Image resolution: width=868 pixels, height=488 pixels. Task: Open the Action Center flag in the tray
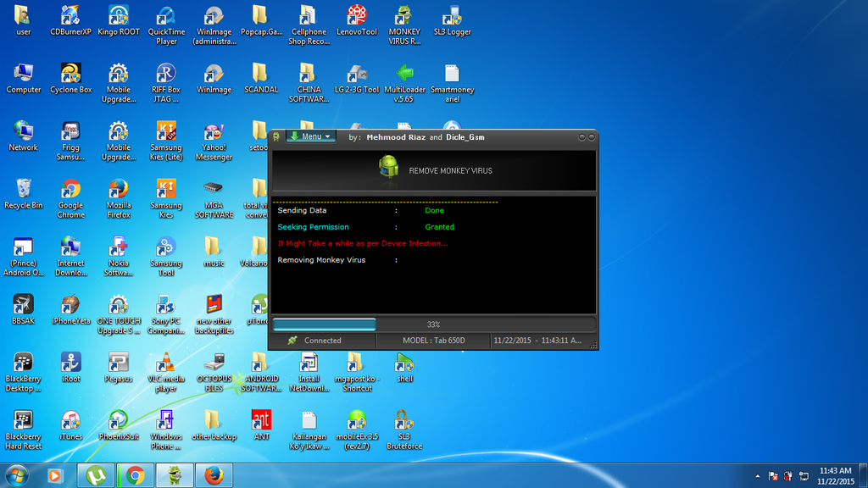click(x=773, y=476)
